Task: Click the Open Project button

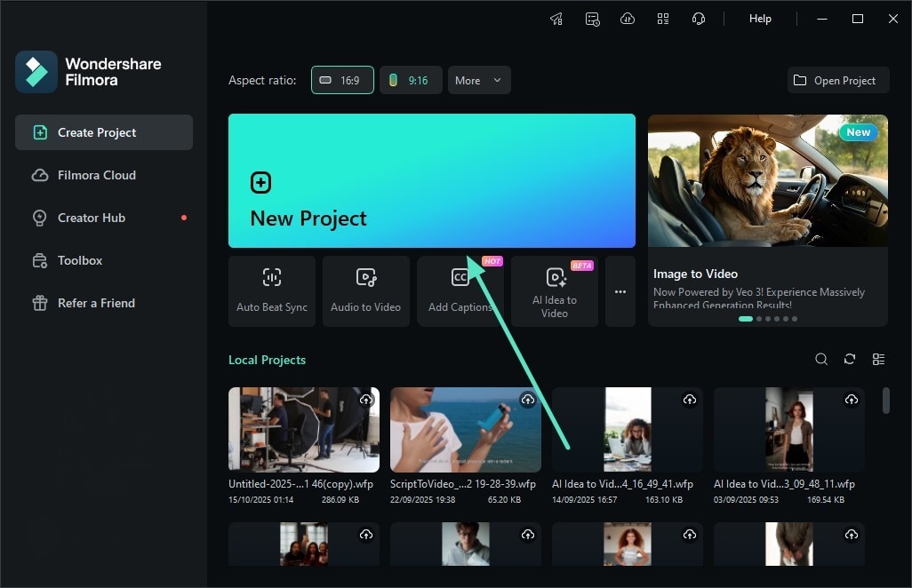Action: [x=837, y=79]
